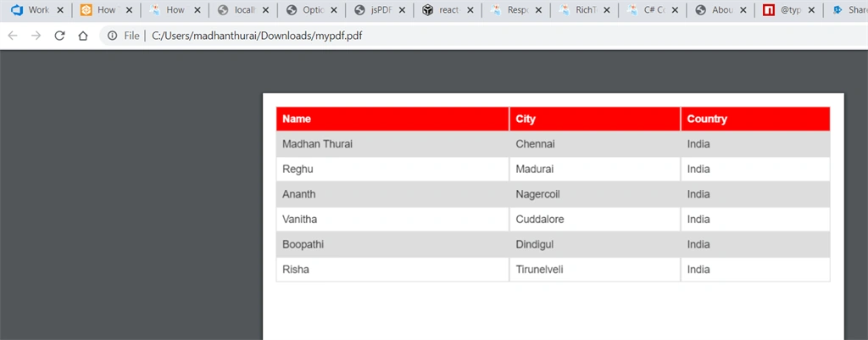Select the Reghu name cell
This screenshot has height=340, width=868.
(x=392, y=170)
